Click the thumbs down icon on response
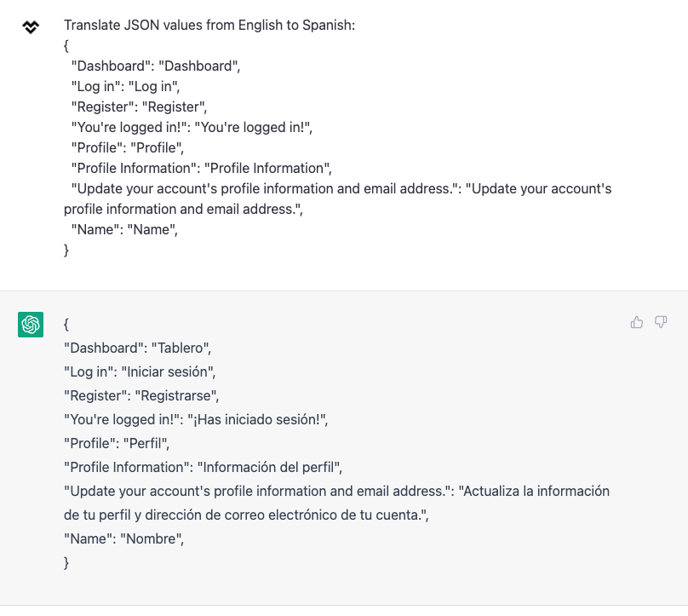The width and height of the screenshot is (688, 616). pyautogui.click(x=661, y=322)
